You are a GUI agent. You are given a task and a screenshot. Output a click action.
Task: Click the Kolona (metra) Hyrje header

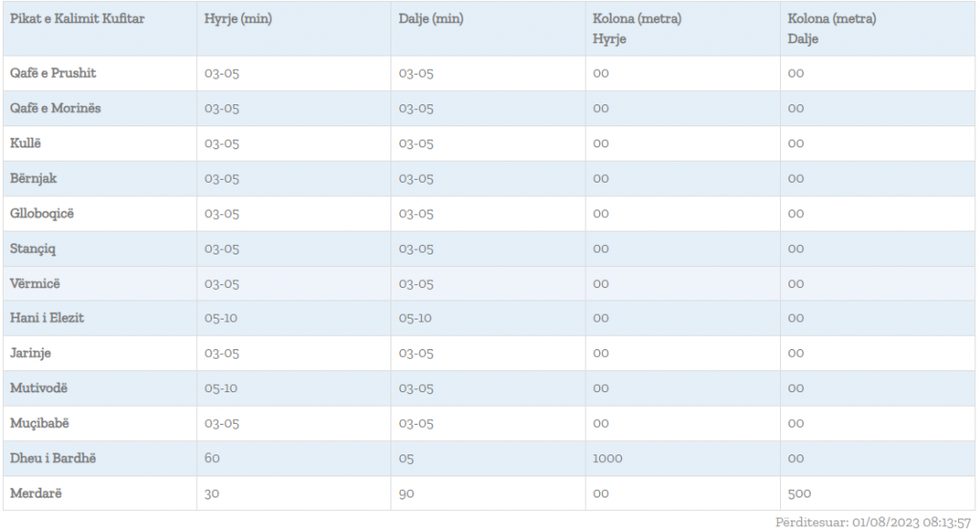(x=637, y=29)
